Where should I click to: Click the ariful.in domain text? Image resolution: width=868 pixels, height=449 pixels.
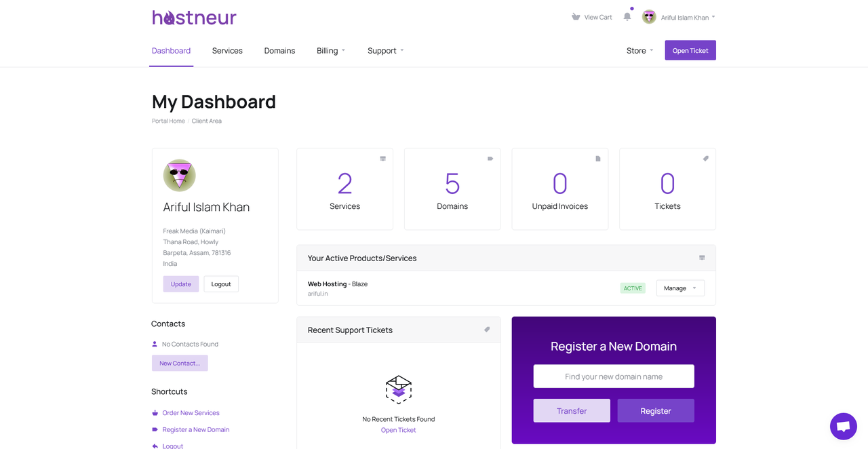pyautogui.click(x=318, y=294)
